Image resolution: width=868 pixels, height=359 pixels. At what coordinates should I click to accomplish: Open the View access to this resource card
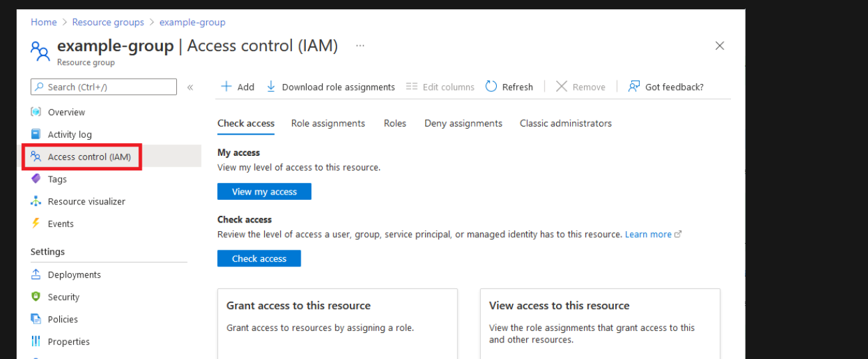click(x=600, y=324)
